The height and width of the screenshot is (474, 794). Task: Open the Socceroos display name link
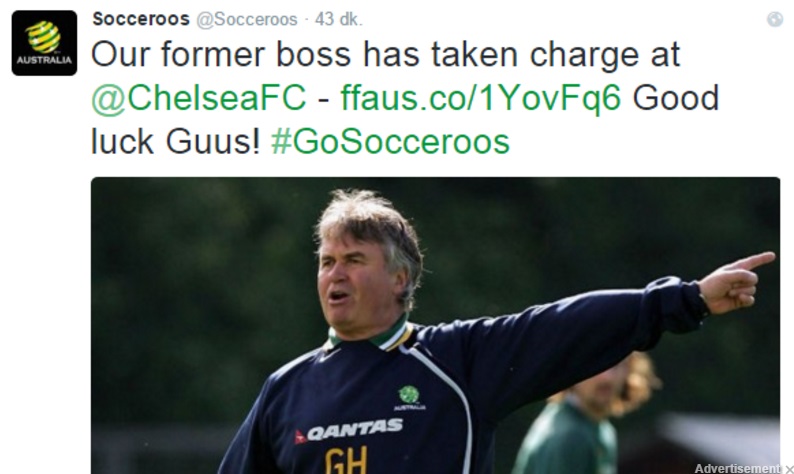140,19
